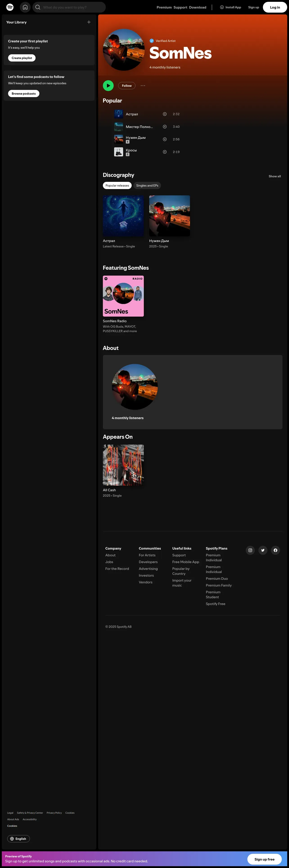
Task: Open the Premium link in top bar
Action: (164, 7)
